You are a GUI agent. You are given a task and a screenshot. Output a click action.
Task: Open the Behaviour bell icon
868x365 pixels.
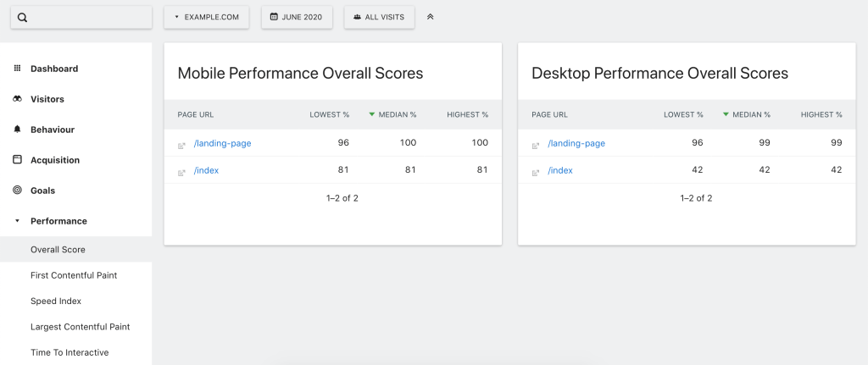click(x=17, y=129)
